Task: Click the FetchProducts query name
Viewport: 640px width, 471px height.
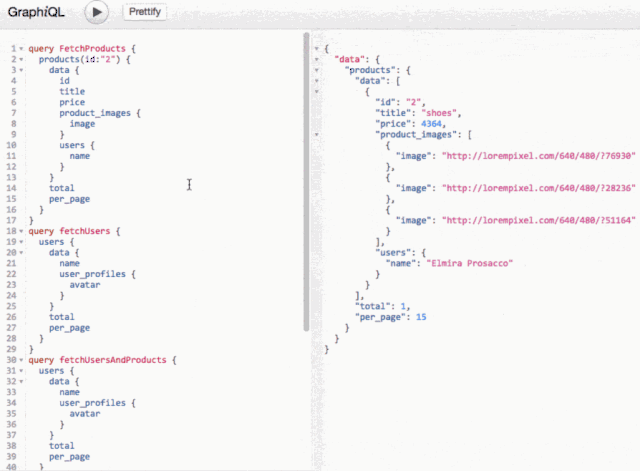Action: point(92,49)
